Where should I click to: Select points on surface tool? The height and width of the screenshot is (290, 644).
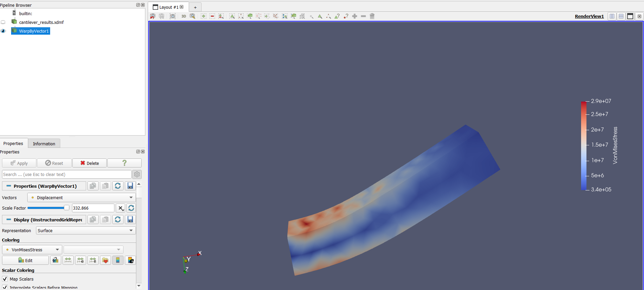click(241, 16)
